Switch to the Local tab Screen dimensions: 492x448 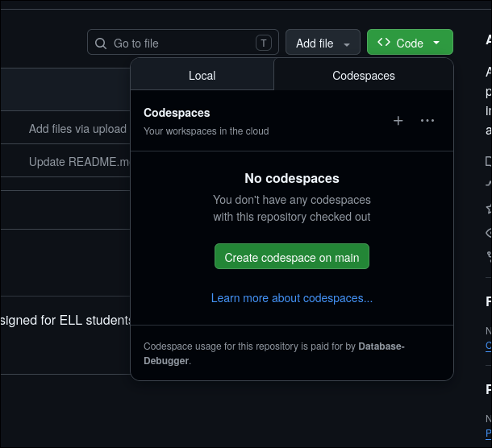[202, 74]
